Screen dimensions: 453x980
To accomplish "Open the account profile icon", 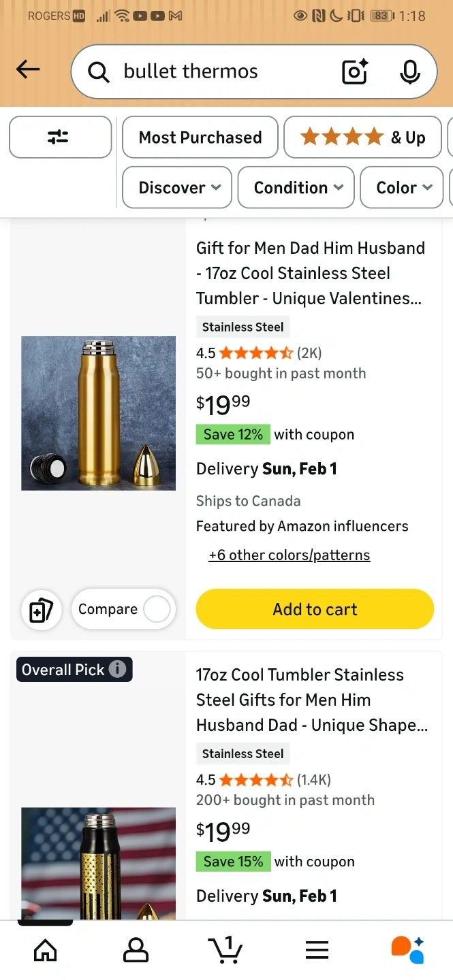I will [136, 949].
